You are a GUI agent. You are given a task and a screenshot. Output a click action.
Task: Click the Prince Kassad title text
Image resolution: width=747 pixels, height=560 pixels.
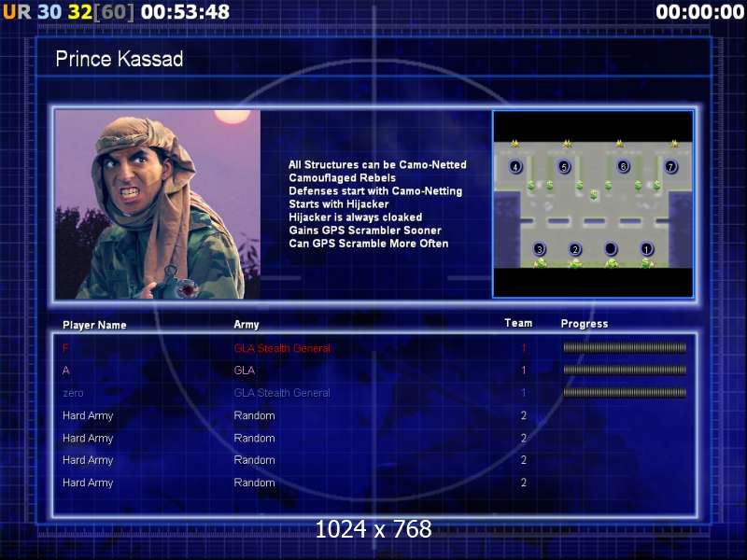click(120, 59)
